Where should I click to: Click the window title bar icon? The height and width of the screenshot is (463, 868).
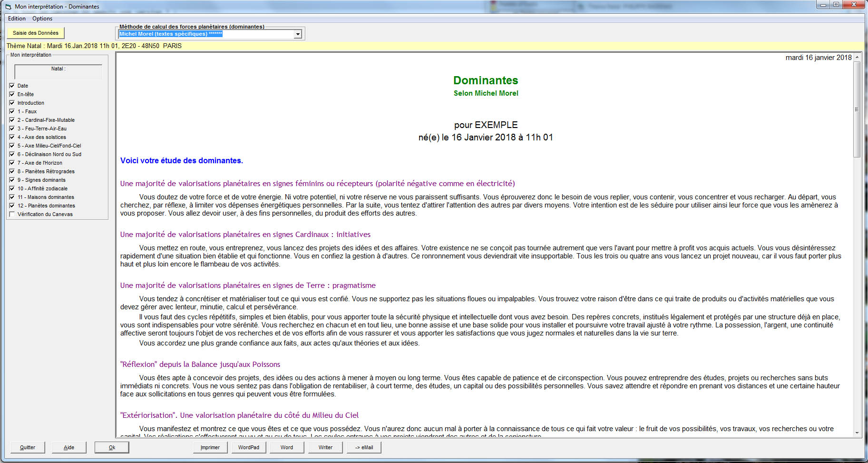8,7
